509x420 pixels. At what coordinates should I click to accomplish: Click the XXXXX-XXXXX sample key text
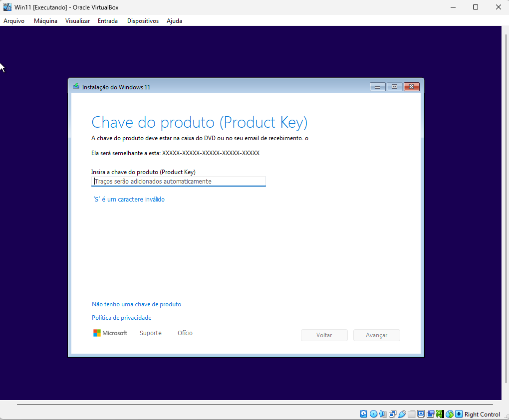pos(211,153)
